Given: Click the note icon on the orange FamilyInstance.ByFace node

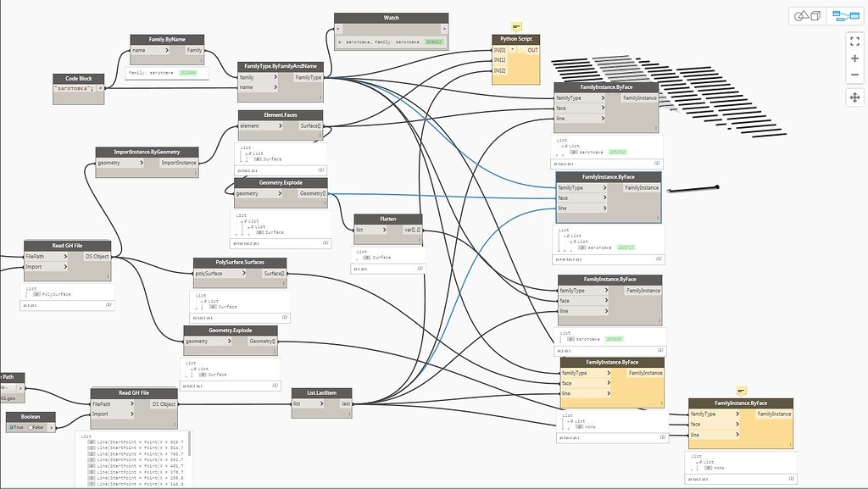Looking at the screenshot, I should pyautogui.click(x=740, y=390).
